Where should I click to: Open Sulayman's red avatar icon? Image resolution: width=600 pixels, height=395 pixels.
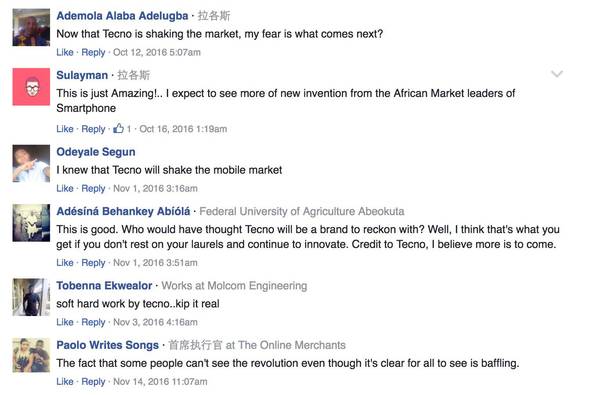click(x=31, y=87)
